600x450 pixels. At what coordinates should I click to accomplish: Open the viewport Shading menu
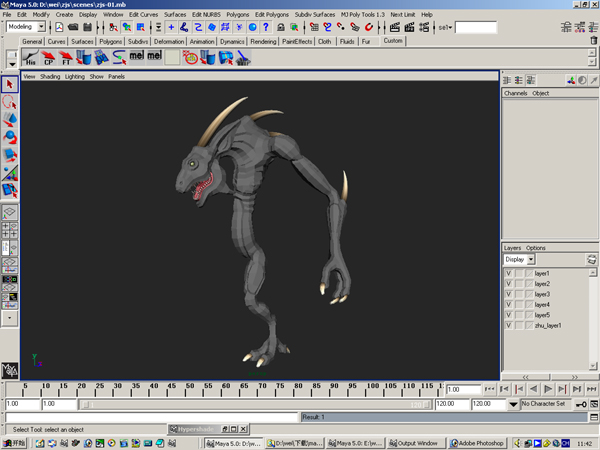click(50, 77)
